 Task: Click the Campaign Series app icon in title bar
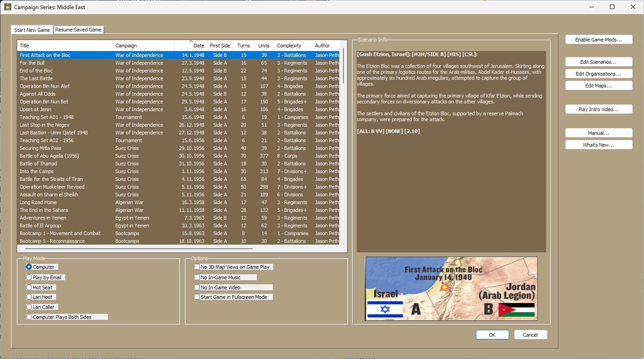(x=8, y=7)
